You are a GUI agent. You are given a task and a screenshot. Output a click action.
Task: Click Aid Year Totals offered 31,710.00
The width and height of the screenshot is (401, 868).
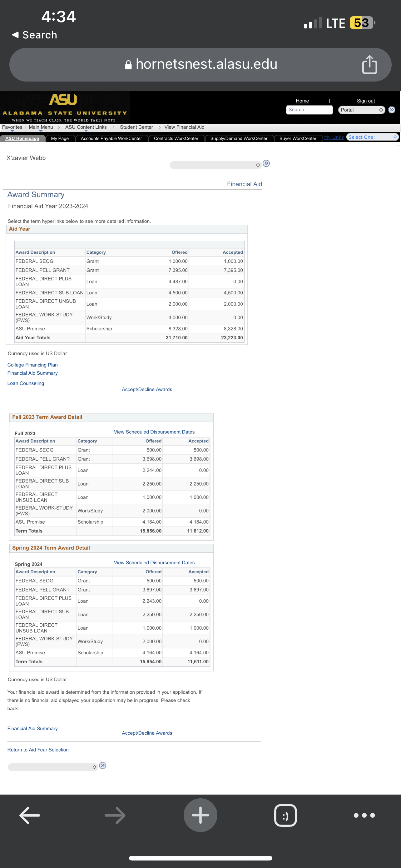tap(177, 338)
